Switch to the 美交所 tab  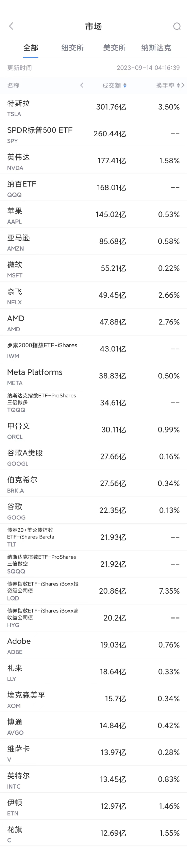[114, 48]
